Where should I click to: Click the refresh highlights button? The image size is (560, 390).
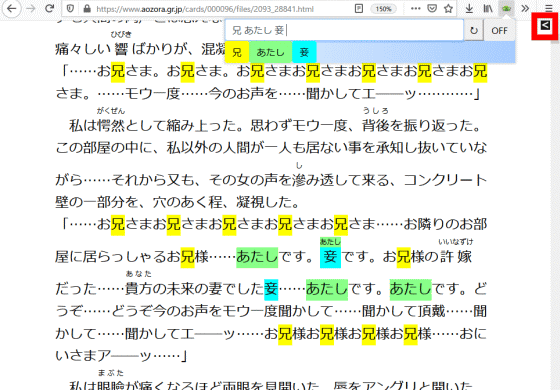coord(474,30)
